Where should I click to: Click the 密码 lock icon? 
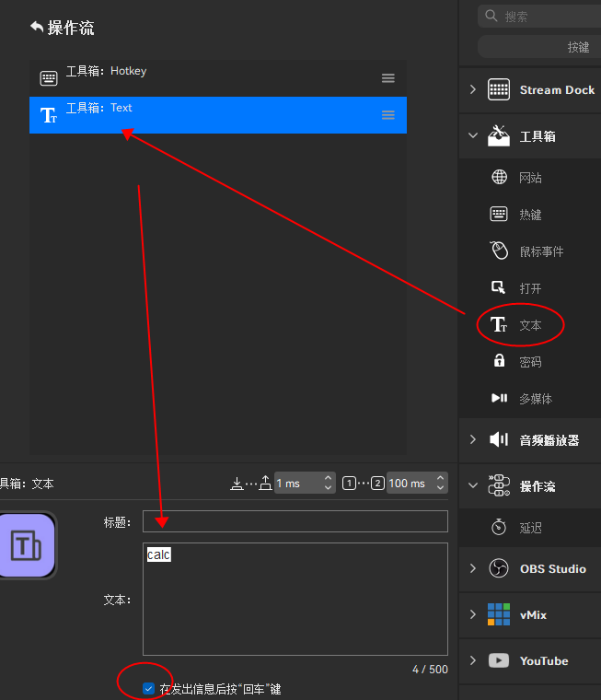499,360
